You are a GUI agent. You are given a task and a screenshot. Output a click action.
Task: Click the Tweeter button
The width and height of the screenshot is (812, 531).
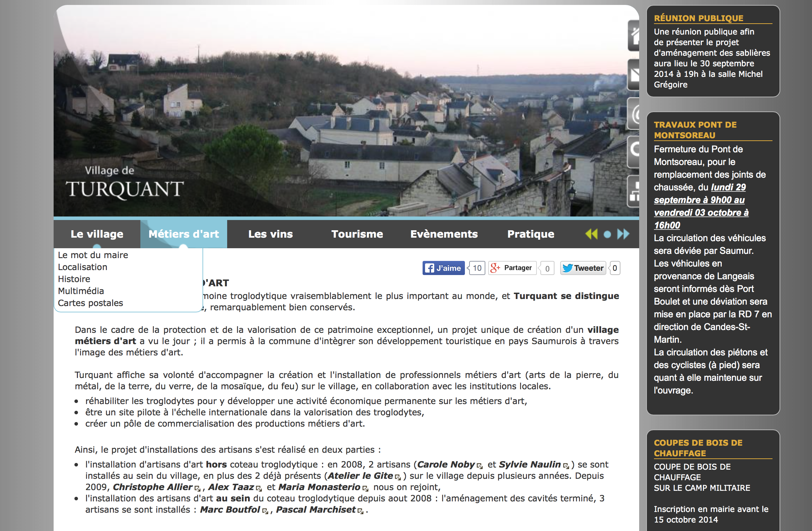tap(583, 268)
